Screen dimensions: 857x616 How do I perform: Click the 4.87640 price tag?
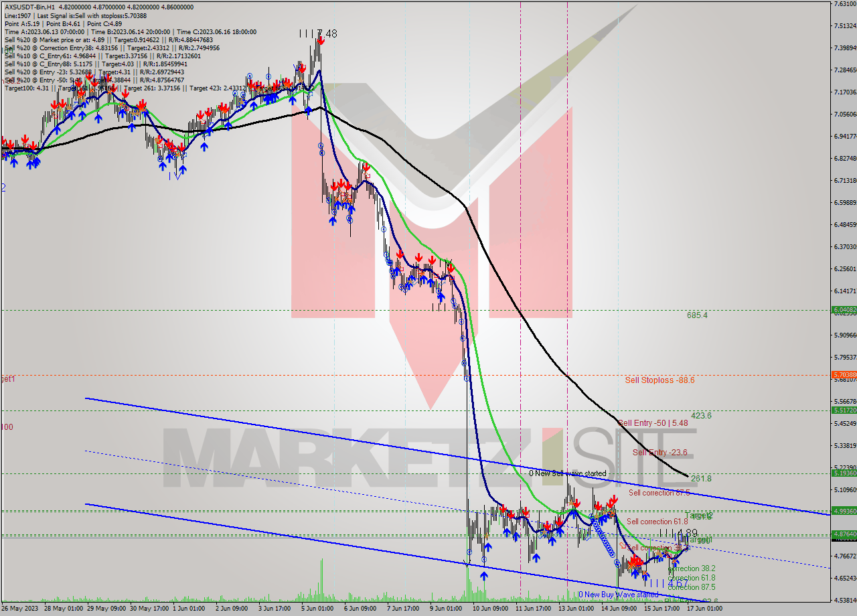[843, 534]
